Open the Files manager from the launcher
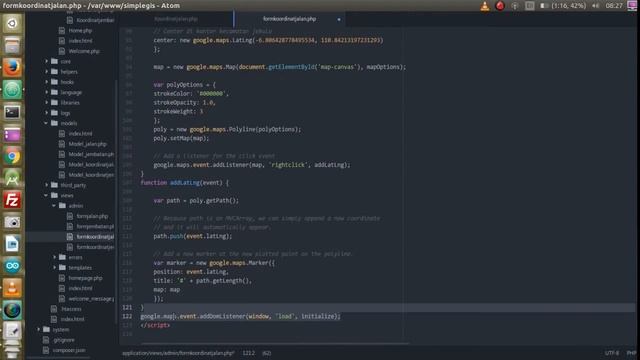The width and height of the screenshot is (640, 360). pyautogui.click(x=12, y=46)
